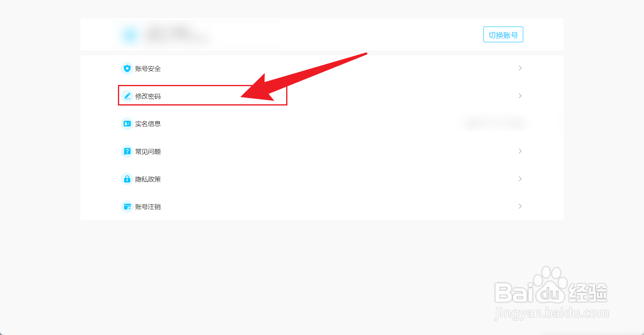Select the ID card icon for 实名信息
644x335 pixels.
(127, 124)
